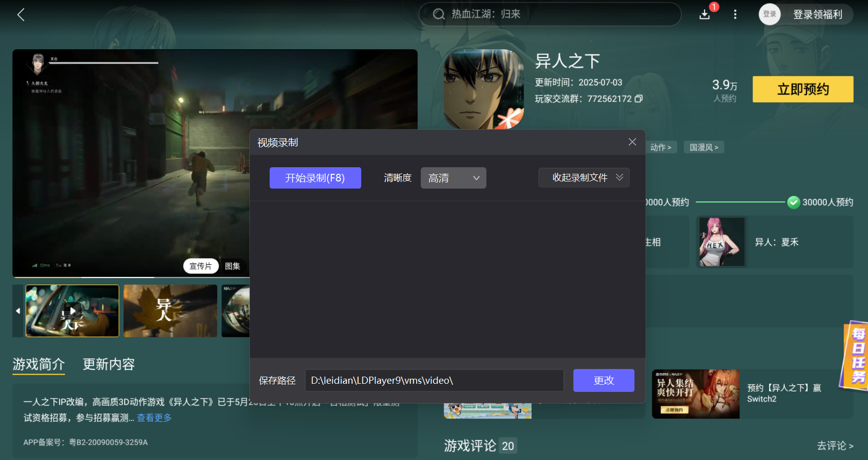Switch to the 游戏简介 tab
The width and height of the screenshot is (868, 460).
(39, 364)
